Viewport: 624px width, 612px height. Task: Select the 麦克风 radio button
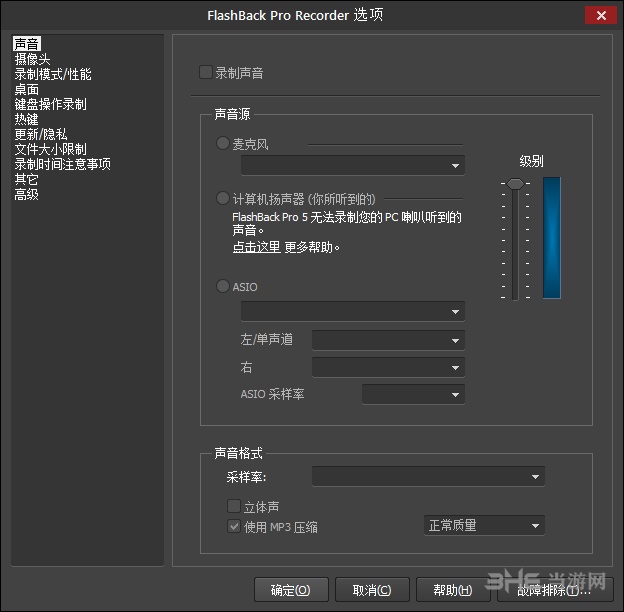coord(222,143)
